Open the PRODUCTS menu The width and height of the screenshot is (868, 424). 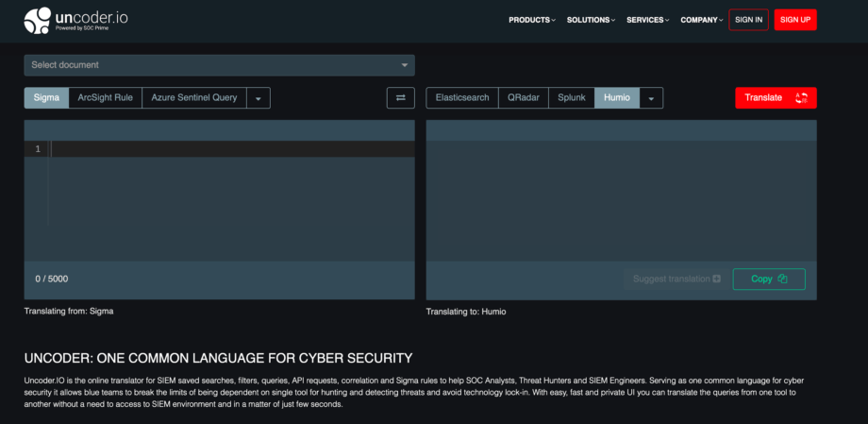(x=531, y=20)
